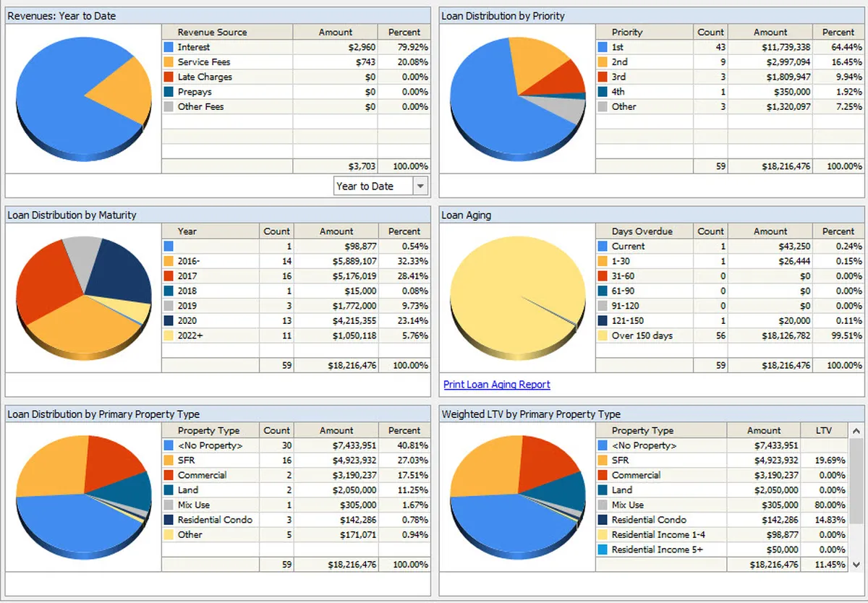868x603 pixels.
Task: Click the Year column header in Maturity table
Action: click(210, 231)
